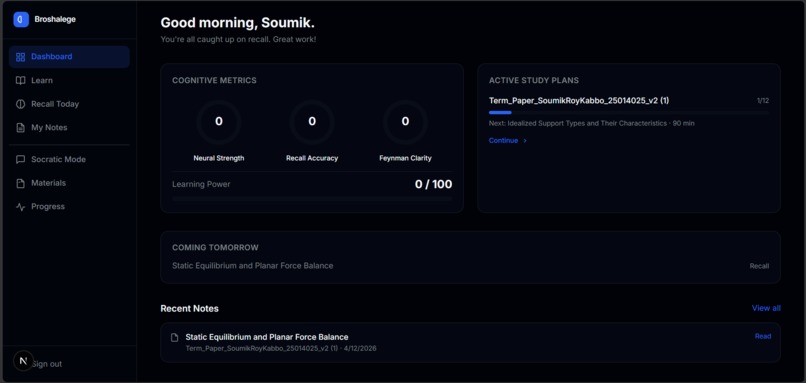Switch to Socratic Mode
Image resolution: width=806 pixels, height=383 pixels.
pyautogui.click(x=69, y=159)
